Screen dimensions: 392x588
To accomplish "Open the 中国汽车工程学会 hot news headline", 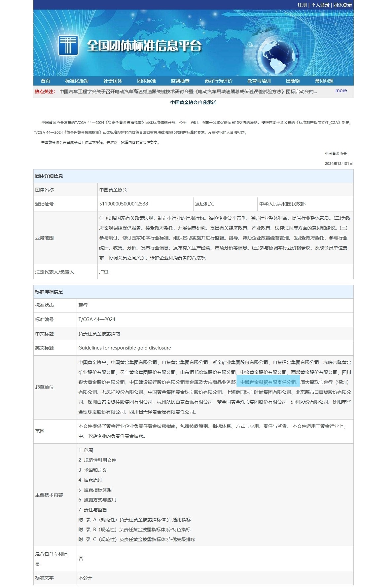I will 188,92.
